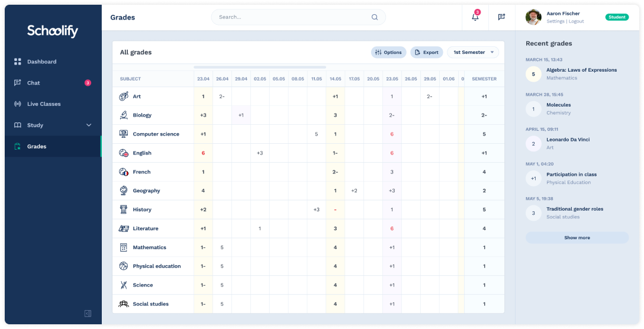644x329 pixels.
Task: Expand the Study menu chevron
Action: [89, 125]
